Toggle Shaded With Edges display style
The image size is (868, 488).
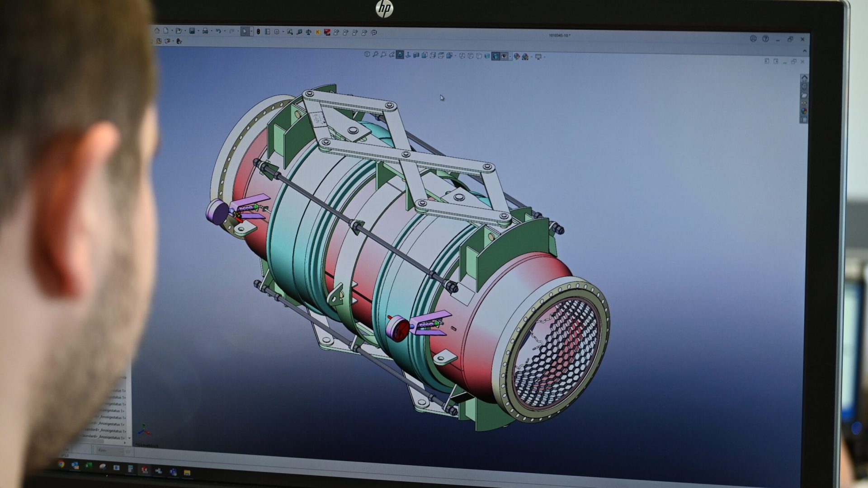point(495,56)
